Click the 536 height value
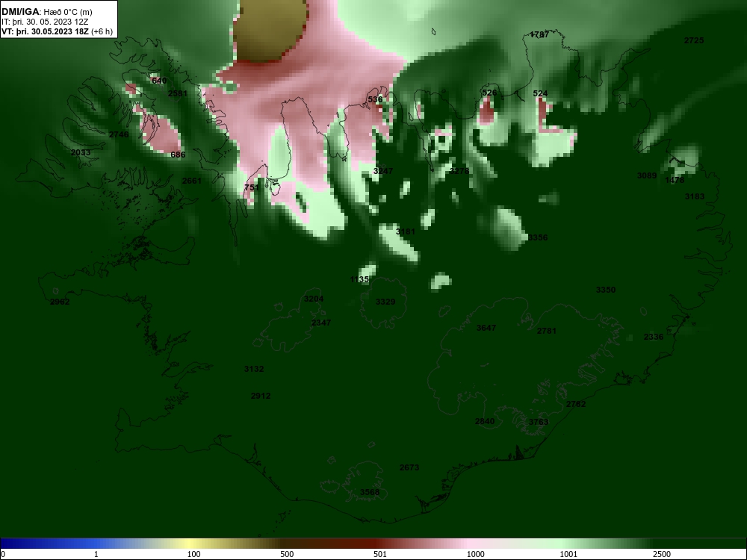 click(375, 99)
